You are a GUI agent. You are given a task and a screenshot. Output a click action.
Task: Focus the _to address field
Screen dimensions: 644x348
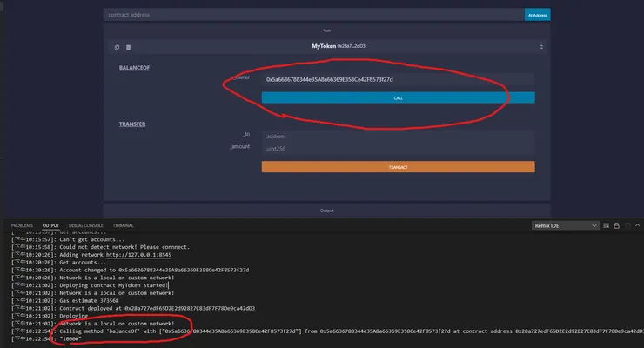398,137
